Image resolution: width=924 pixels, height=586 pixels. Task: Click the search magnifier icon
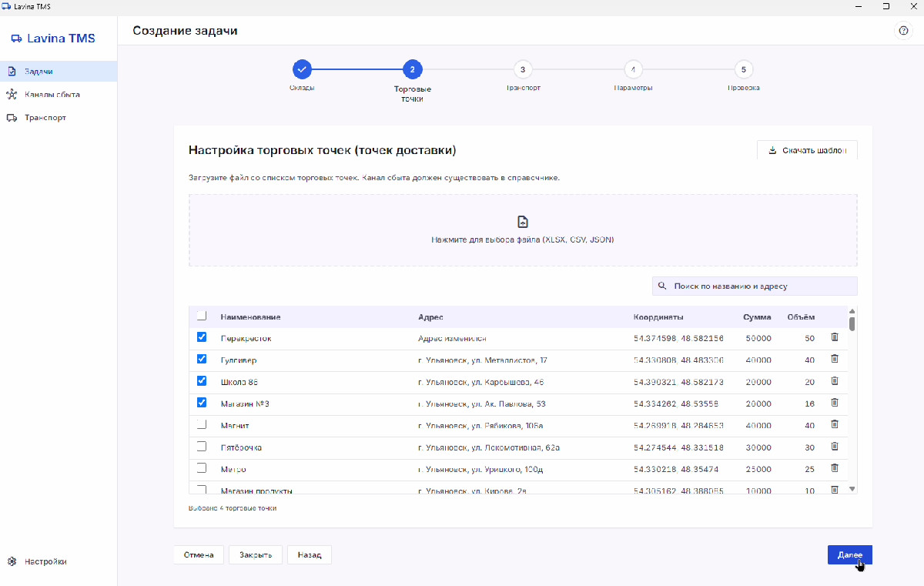(662, 286)
